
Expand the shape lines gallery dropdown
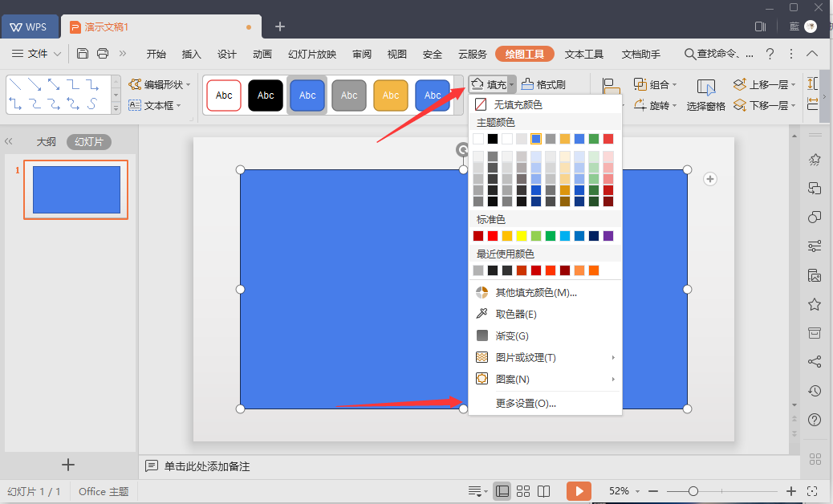(116, 108)
